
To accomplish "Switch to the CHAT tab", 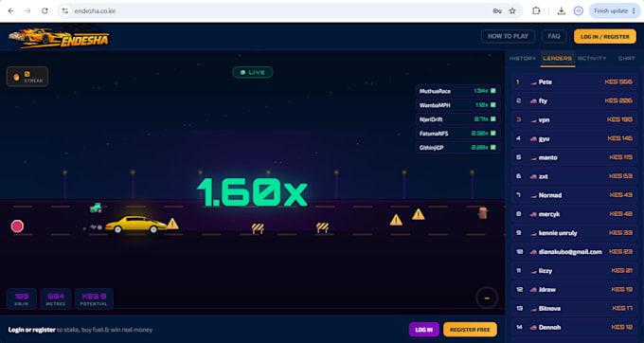I will coord(626,59).
